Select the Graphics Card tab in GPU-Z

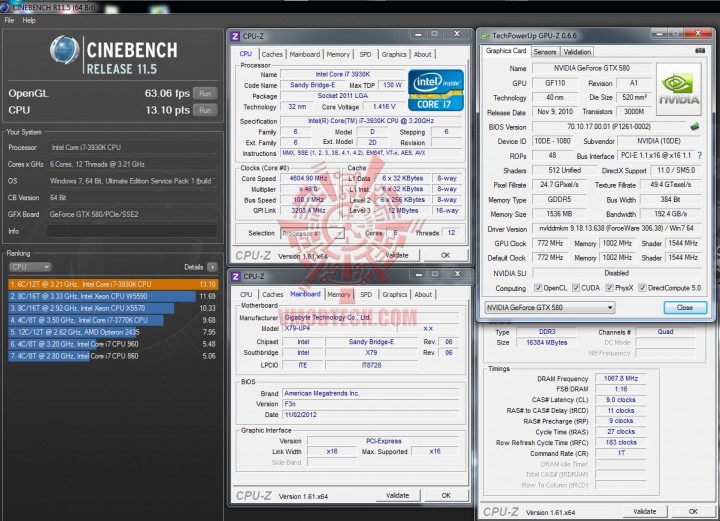(506, 51)
